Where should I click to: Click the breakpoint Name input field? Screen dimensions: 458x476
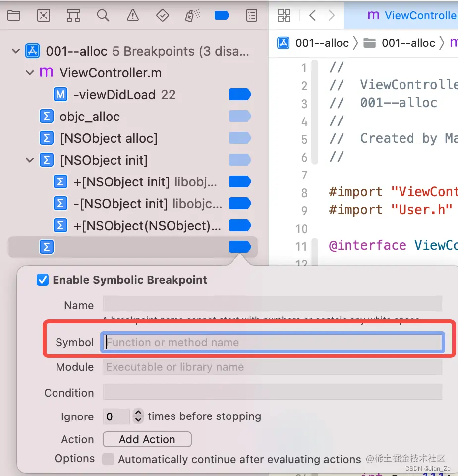pyautogui.click(x=273, y=303)
